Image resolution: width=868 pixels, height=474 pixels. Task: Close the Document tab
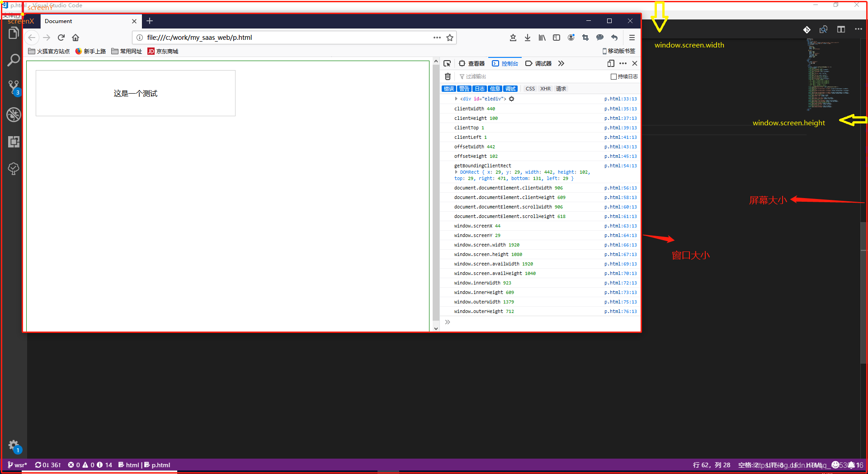click(x=134, y=21)
